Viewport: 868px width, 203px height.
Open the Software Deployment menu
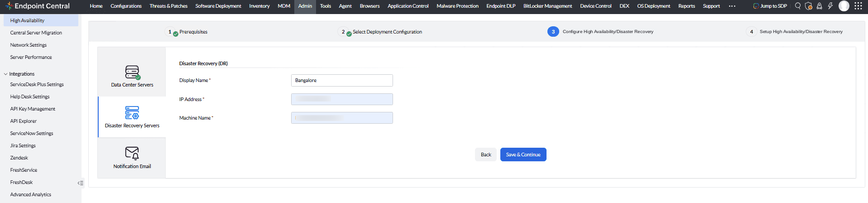coord(218,6)
